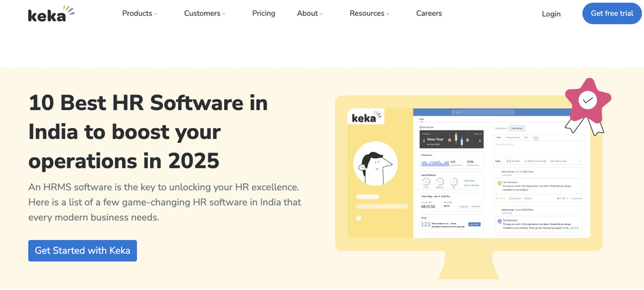Click the 08:45:56 time display in illustration
The height and width of the screenshot is (290, 644).
[428, 207]
